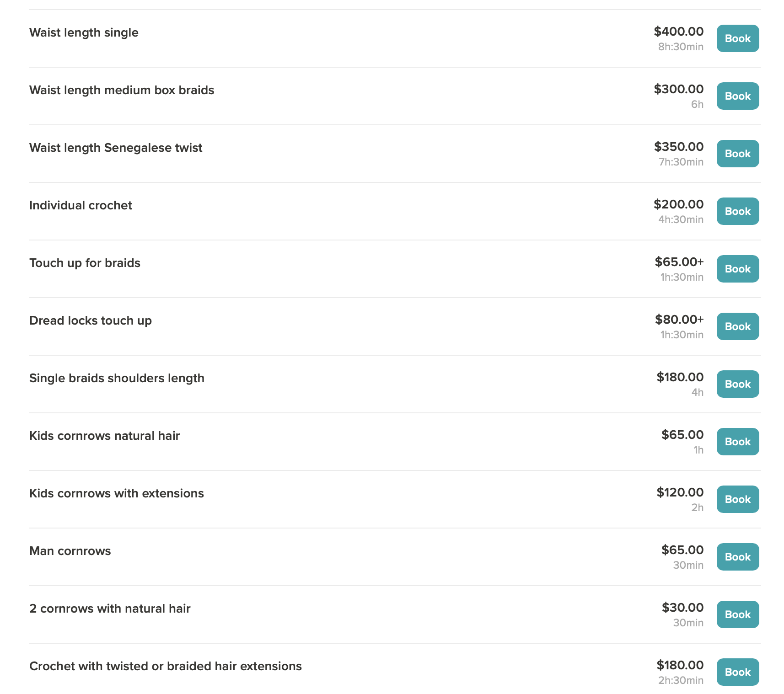Book Single braids shoulders length
Screen dimensions: 784x694
click(x=737, y=384)
